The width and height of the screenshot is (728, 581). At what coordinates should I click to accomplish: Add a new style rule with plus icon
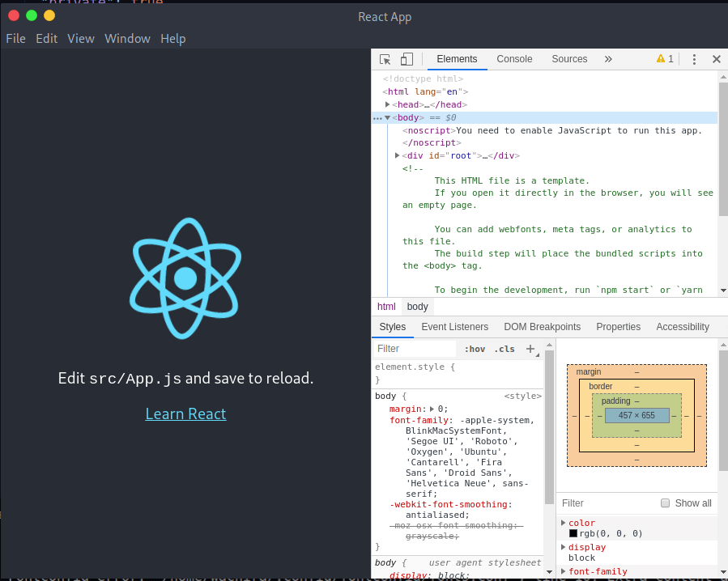[x=530, y=349]
